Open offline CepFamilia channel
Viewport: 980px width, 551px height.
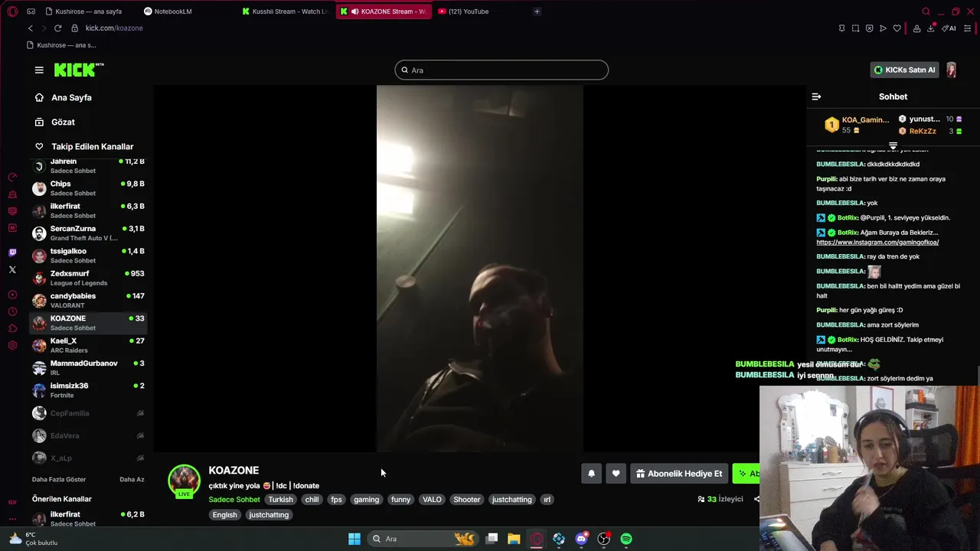88,413
